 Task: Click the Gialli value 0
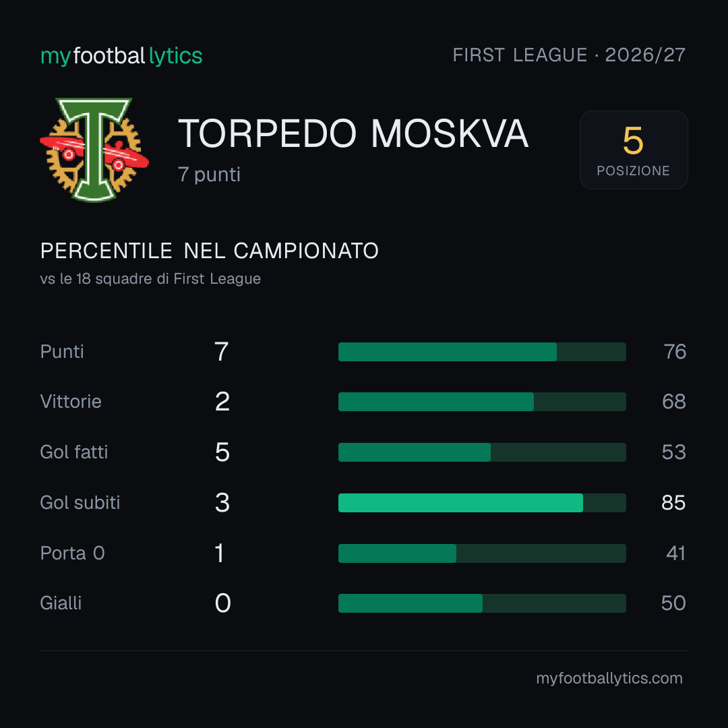(x=223, y=603)
